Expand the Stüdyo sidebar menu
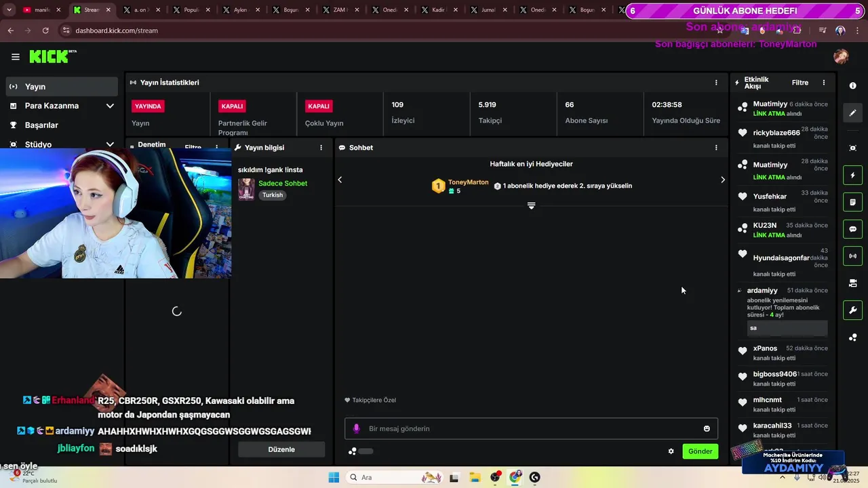The width and height of the screenshot is (868, 488). [x=62, y=144]
